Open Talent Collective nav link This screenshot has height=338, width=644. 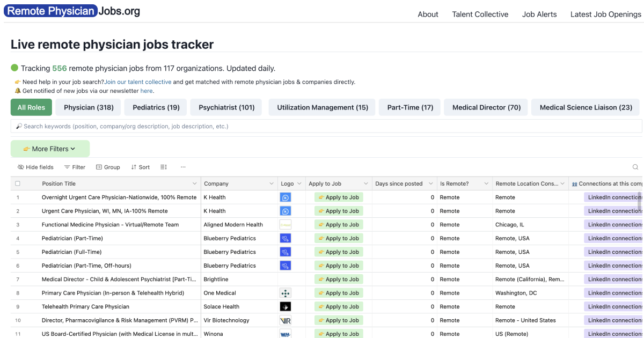coord(480,14)
